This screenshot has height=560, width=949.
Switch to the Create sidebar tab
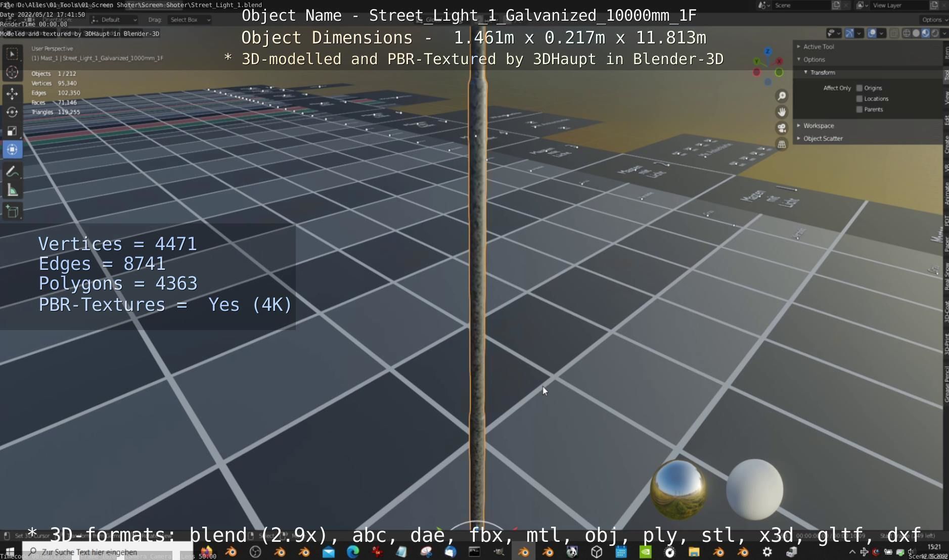click(x=946, y=145)
